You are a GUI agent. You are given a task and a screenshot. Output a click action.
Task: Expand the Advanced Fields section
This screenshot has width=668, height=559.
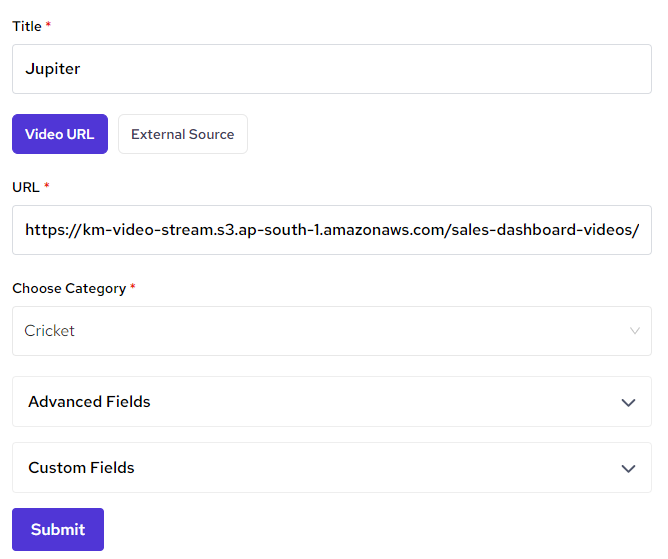tap(331, 402)
